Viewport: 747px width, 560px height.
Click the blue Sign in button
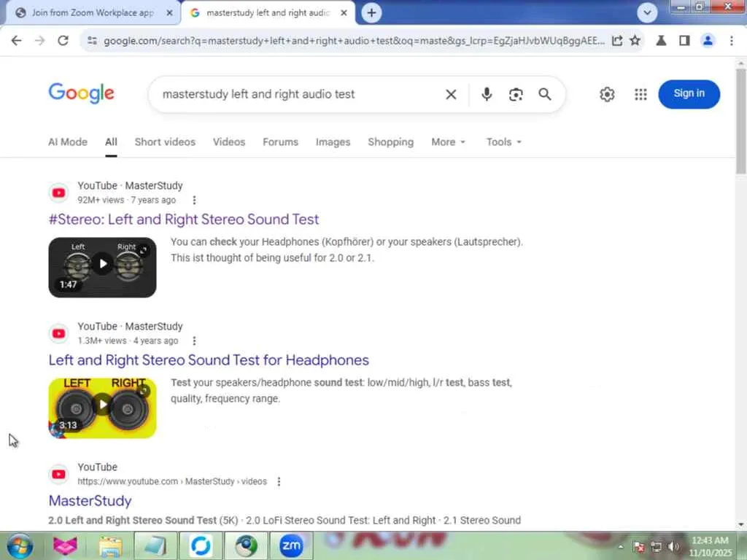pyautogui.click(x=689, y=94)
